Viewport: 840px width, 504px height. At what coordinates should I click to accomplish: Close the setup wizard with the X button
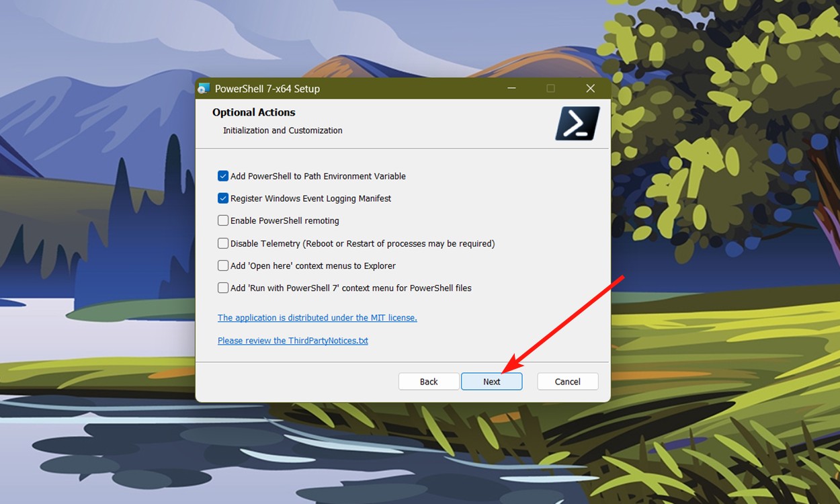pos(590,88)
